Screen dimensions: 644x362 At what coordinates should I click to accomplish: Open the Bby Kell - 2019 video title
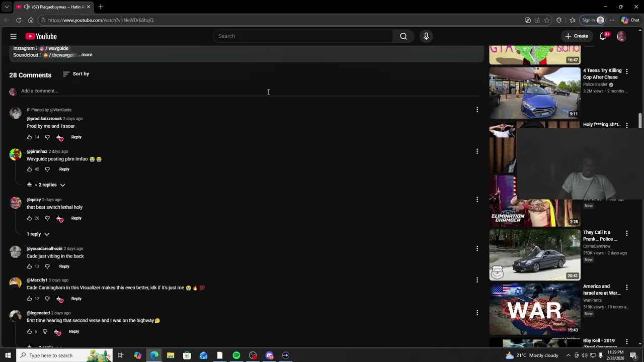click(x=600, y=343)
